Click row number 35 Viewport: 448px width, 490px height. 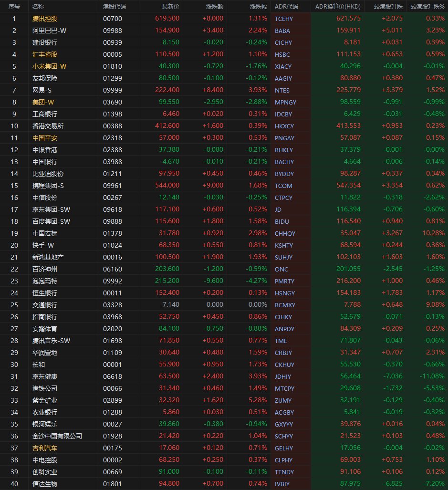[x=14, y=424]
